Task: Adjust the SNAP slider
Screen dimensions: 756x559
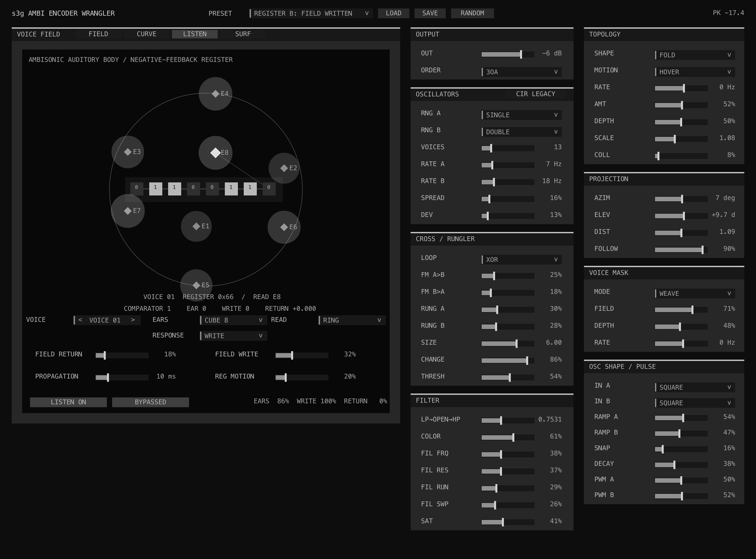Action: pos(681,449)
